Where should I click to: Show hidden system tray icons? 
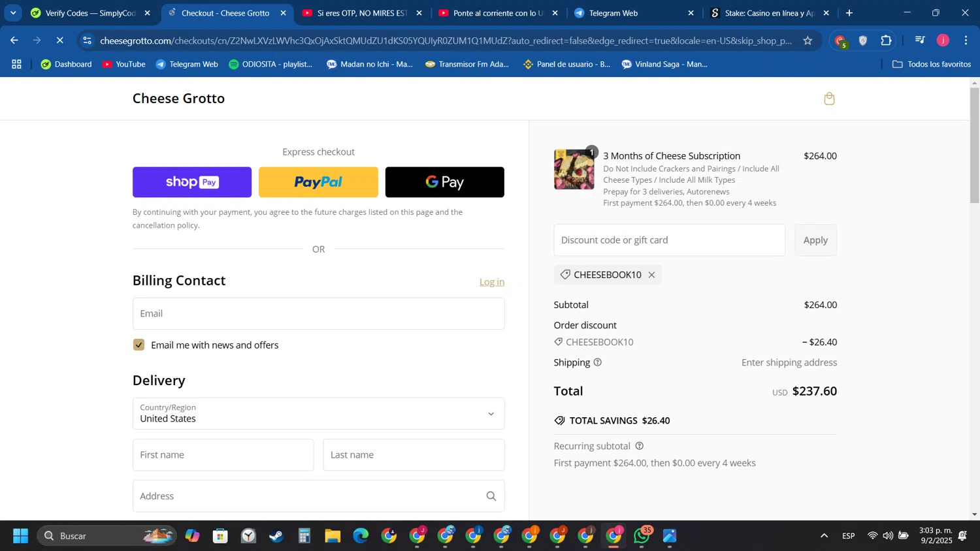(x=824, y=536)
